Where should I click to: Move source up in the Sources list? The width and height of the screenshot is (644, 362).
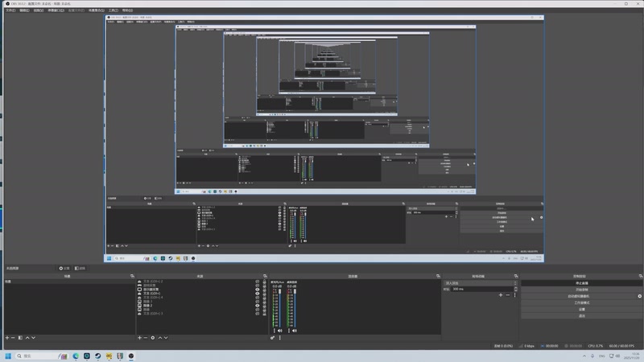tap(160, 338)
